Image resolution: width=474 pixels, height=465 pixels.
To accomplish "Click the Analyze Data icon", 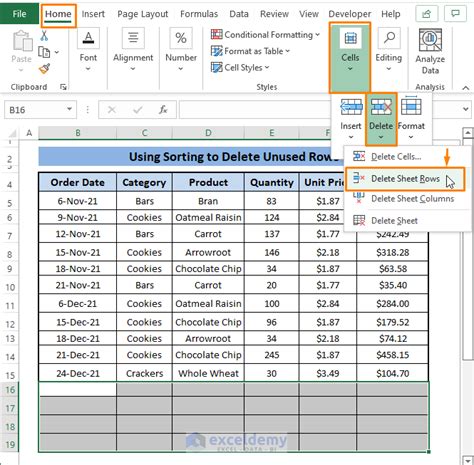I will point(430,40).
